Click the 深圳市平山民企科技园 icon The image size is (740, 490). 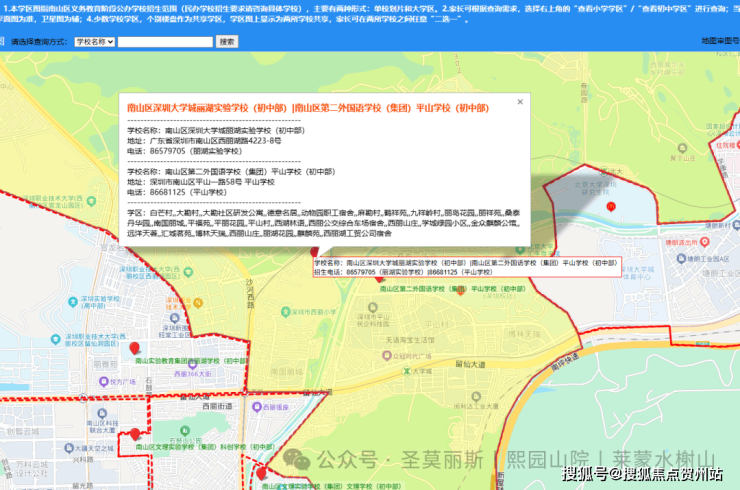tap(372, 308)
